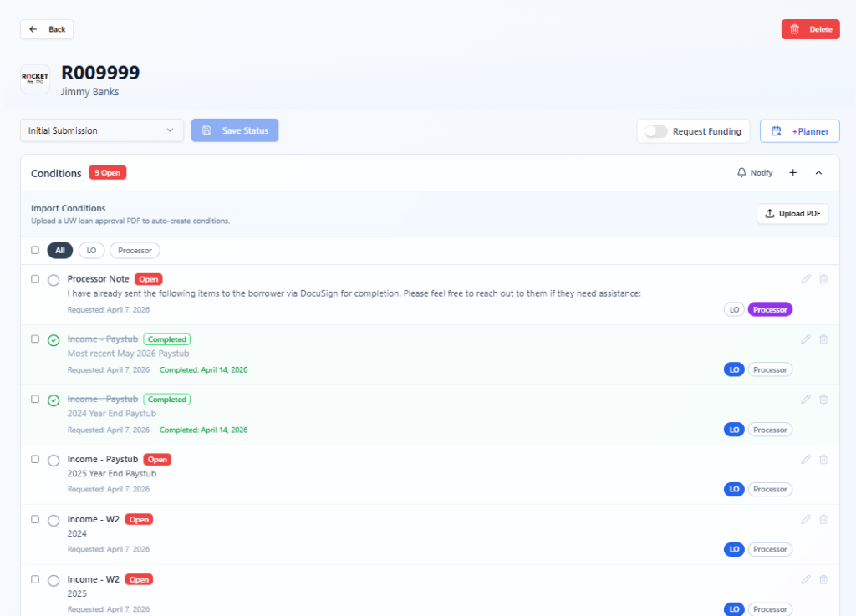Open the +Planner calendar button

point(799,131)
